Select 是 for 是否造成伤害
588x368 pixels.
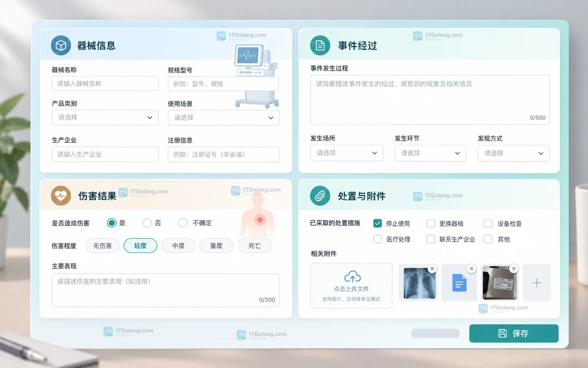pos(111,223)
